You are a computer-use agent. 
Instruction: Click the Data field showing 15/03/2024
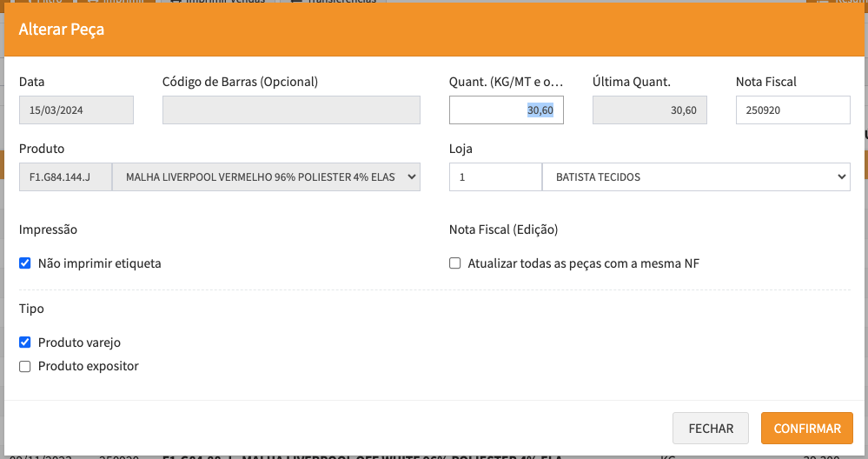pyautogui.click(x=76, y=110)
